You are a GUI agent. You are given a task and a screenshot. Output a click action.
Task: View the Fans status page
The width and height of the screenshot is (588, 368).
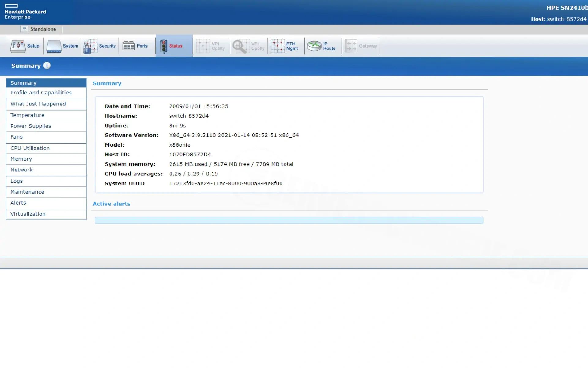17,137
